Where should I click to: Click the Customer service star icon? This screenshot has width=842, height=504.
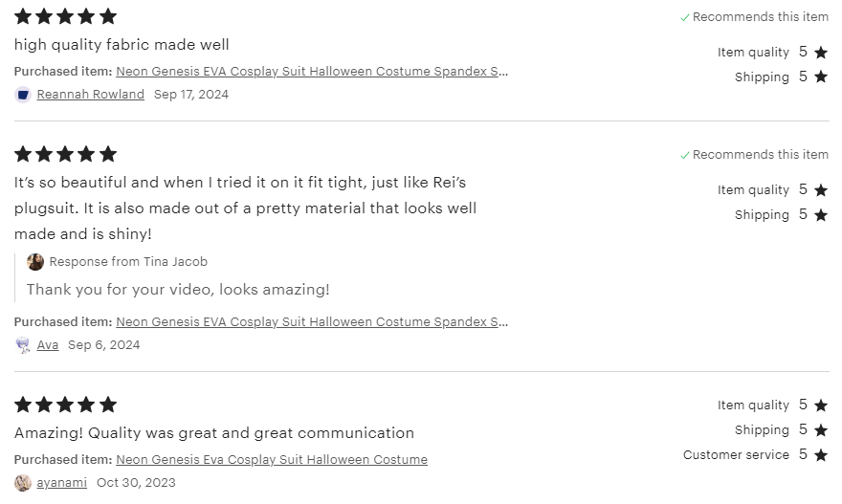pos(820,455)
